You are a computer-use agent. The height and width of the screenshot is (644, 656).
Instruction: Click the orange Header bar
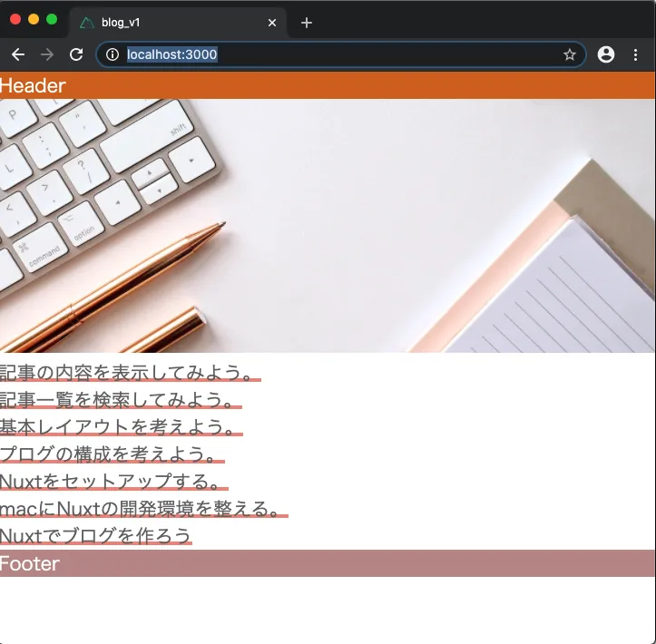[x=328, y=85]
